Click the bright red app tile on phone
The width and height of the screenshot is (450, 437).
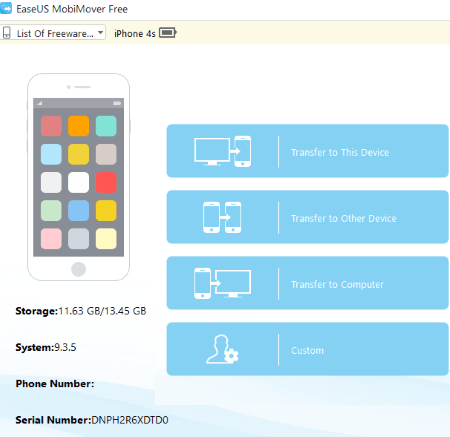(x=106, y=182)
